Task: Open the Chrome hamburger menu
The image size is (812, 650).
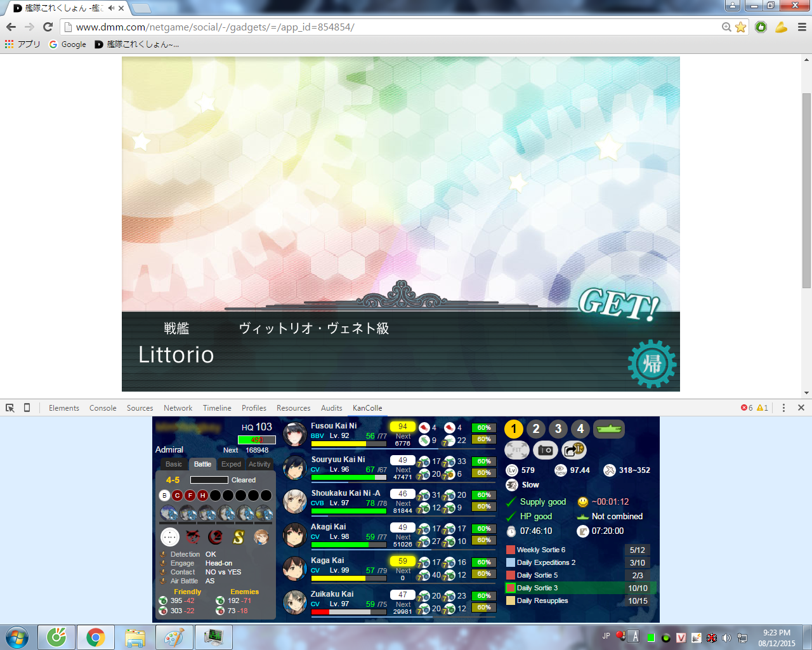Action: point(802,27)
